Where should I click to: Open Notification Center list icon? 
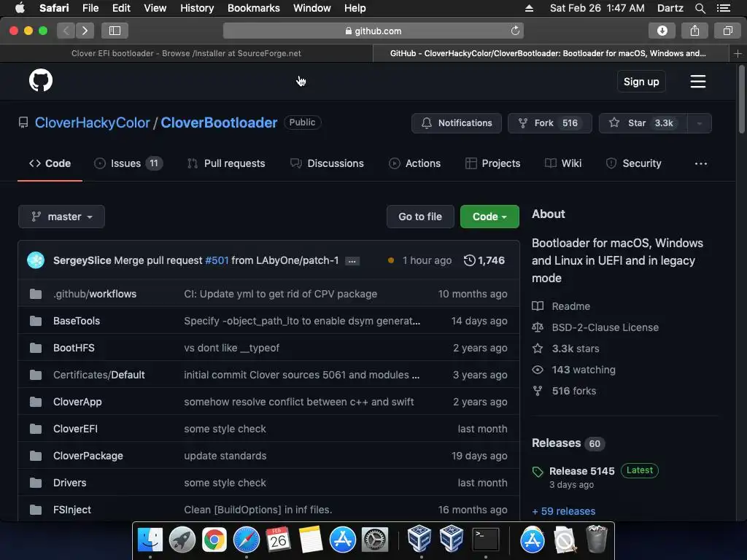click(724, 8)
